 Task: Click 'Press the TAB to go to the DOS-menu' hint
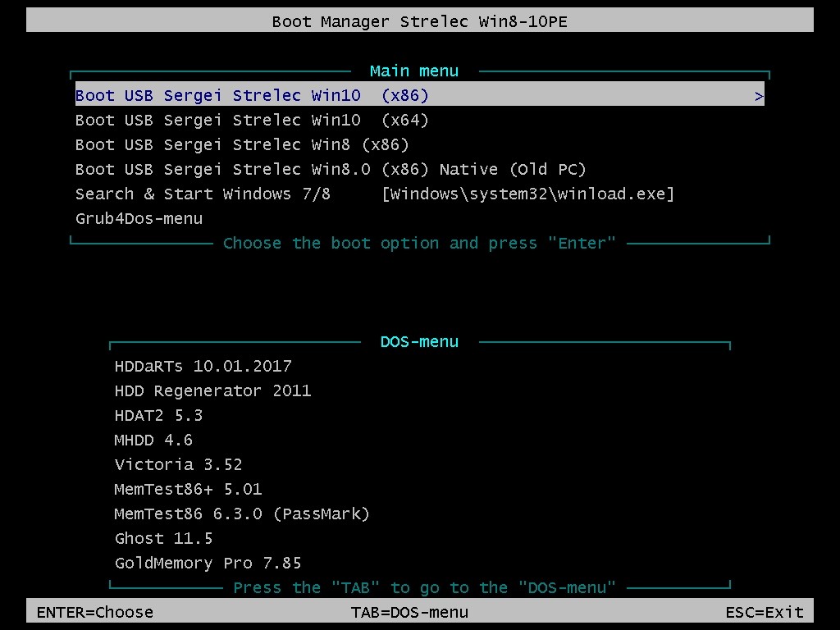coord(424,587)
